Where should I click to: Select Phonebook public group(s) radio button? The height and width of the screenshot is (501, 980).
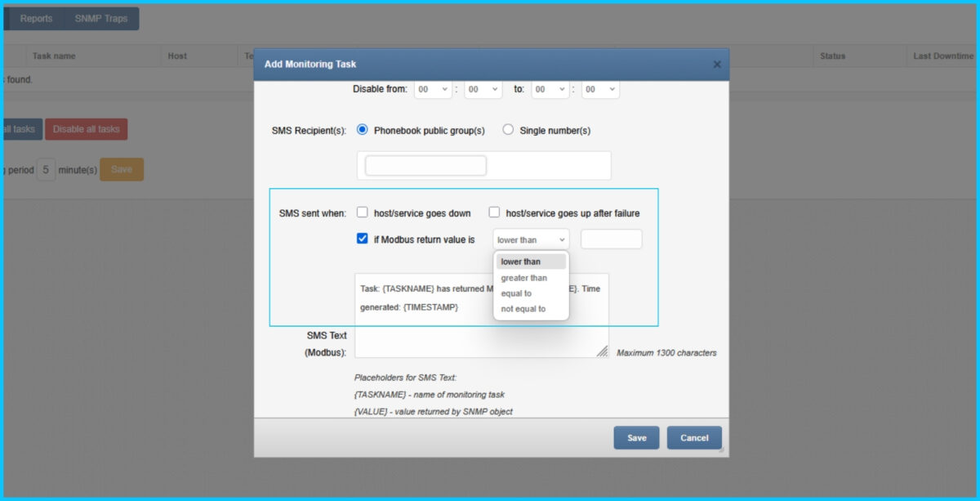(363, 129)
